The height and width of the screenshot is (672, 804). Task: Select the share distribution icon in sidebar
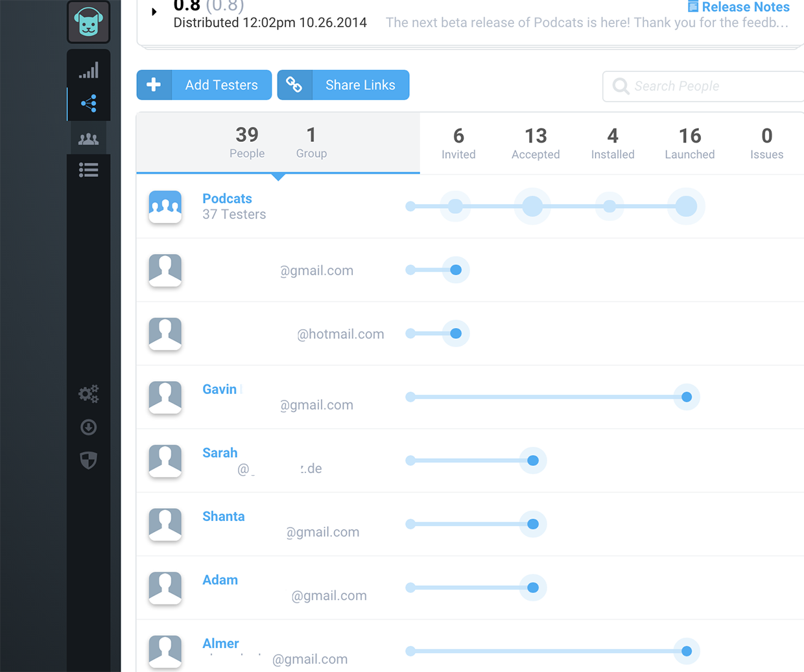point(89,104)
